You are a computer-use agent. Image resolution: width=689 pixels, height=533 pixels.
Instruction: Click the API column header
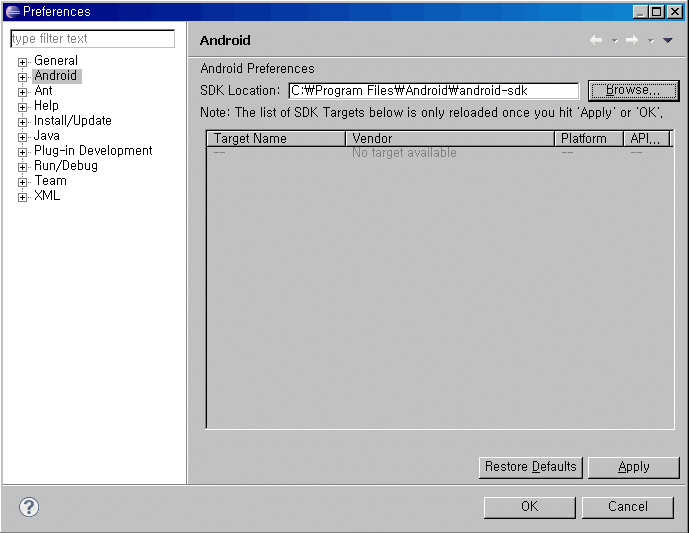pyautogui.click(x=647, y=138)
